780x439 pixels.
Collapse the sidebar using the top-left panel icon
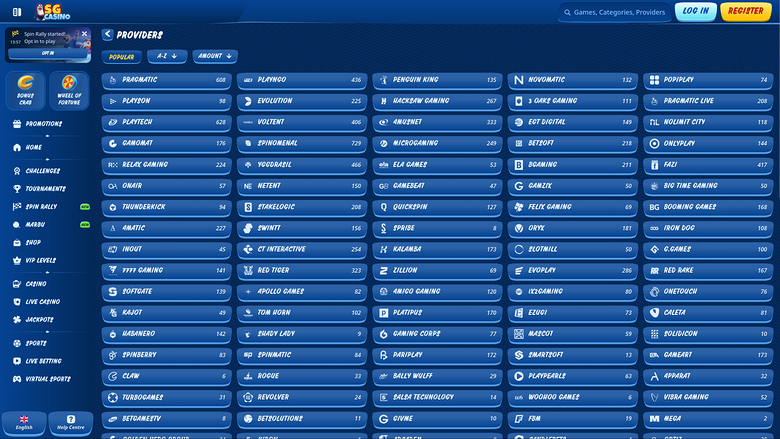[x=17, y=12]
